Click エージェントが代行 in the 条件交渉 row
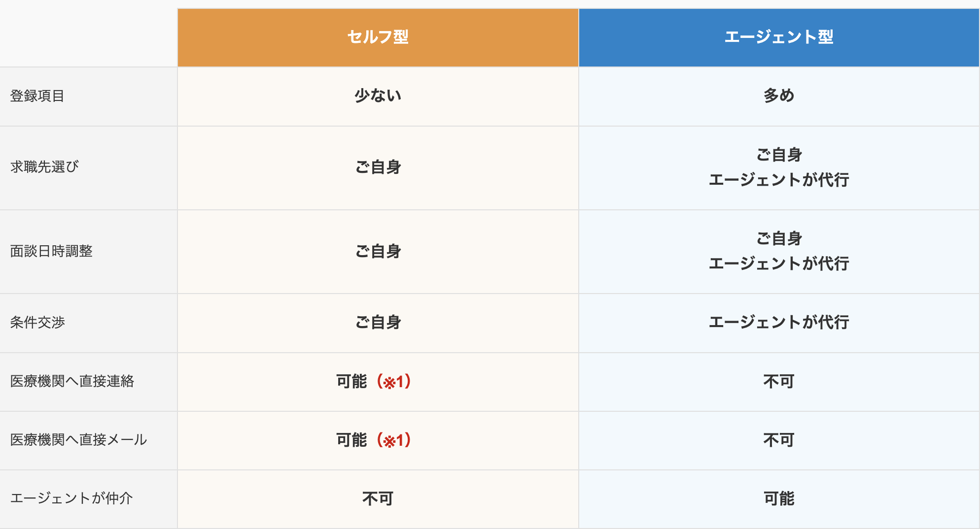 pos(779,323)
